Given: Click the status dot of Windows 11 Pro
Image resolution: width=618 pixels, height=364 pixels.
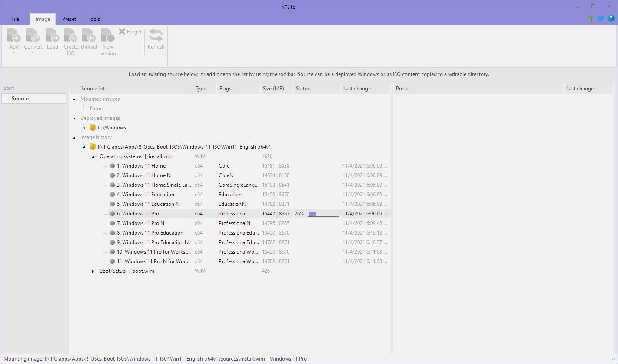Looking at the screenshot, I should point(113,214).
